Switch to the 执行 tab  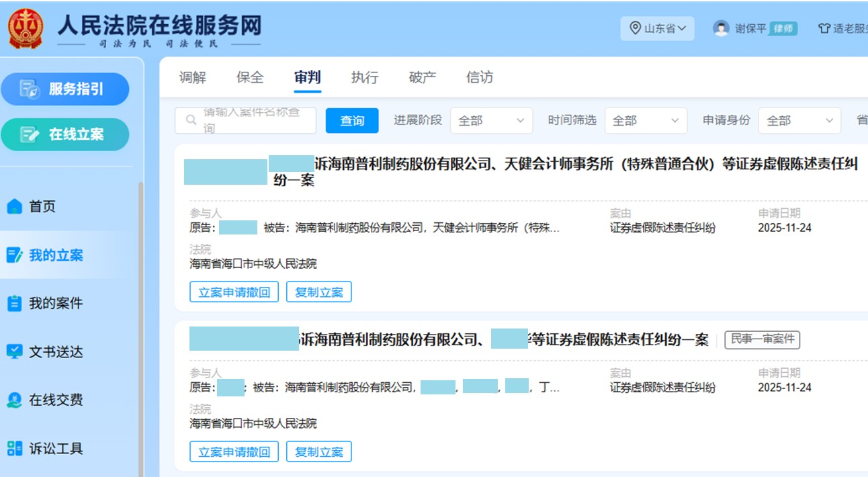[x=365, y=77]
